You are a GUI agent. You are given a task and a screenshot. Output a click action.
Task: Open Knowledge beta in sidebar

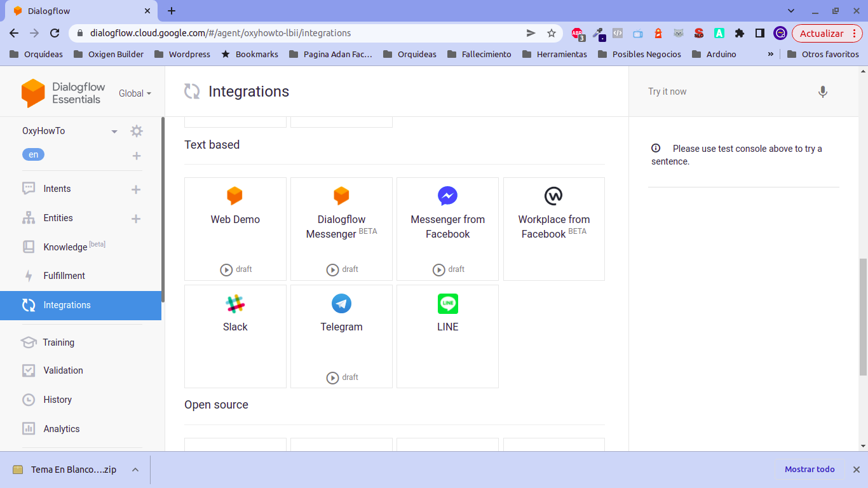(x=74, y=247)
